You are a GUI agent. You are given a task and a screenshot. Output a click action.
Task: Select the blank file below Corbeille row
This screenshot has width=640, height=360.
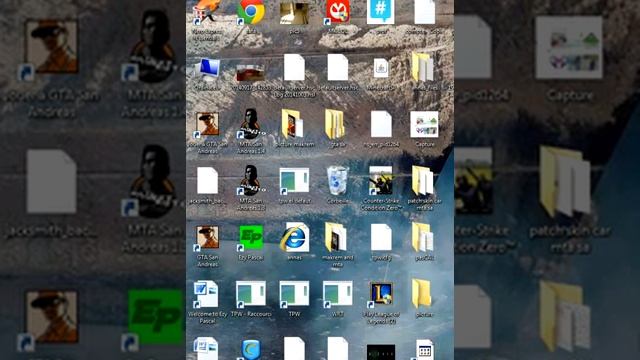click(381, 238)
